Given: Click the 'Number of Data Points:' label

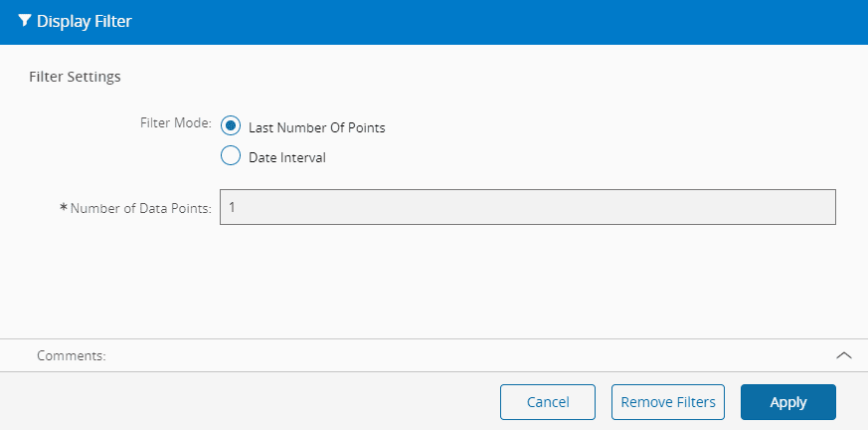Looking at the screenshot, I should (141, 208).
